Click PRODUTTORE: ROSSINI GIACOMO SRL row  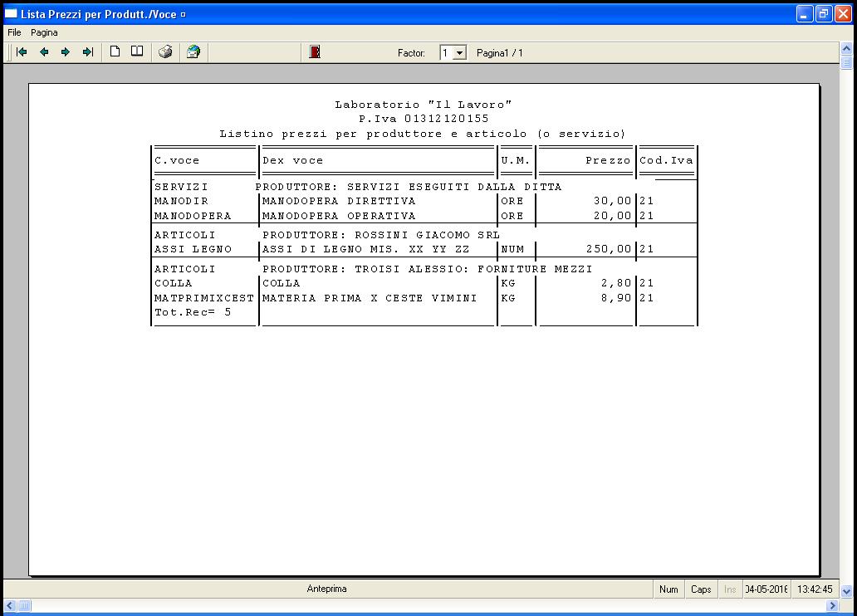pyautogui.click(x=381, y=234)
